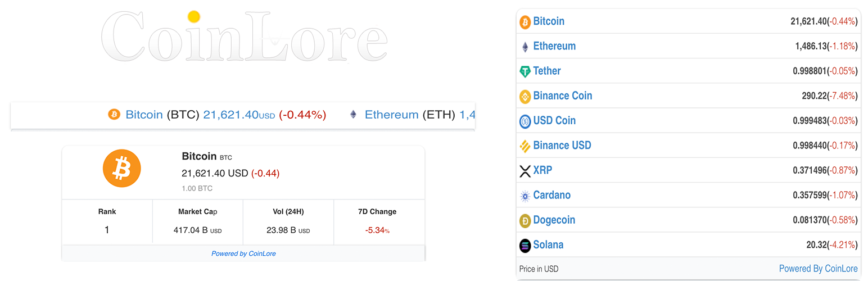Click the Binance USD icon
Image resolution: width=868 pixels, height=281 pixels.
[x=525, y=146]
